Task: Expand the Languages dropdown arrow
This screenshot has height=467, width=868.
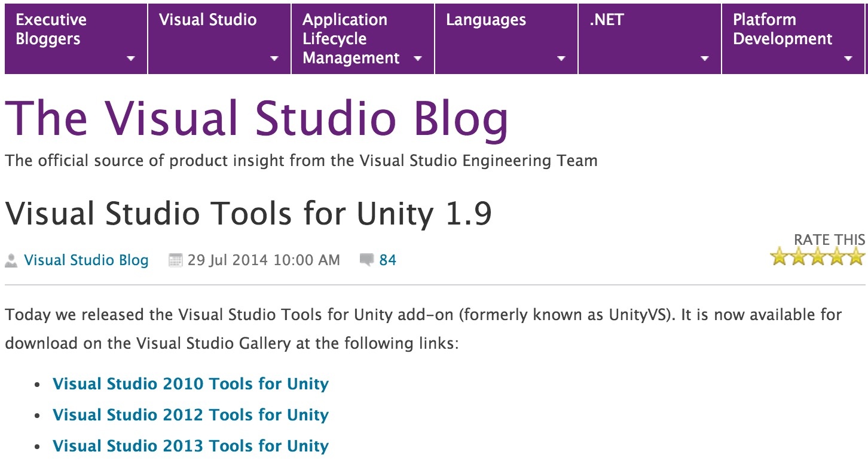Action: pyautogui.click(x=561, y=59)
